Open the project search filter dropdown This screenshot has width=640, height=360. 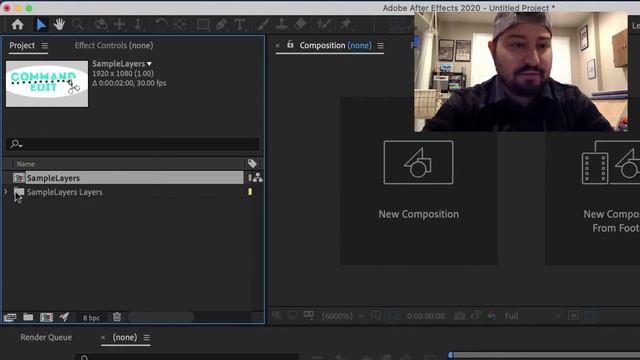[16, 144]
